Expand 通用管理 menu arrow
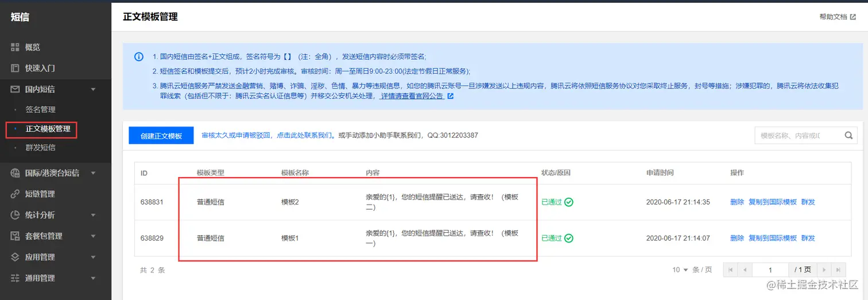The height and width of the screenshot is (300, 868). pyautogui.click(x=93, y=279)
